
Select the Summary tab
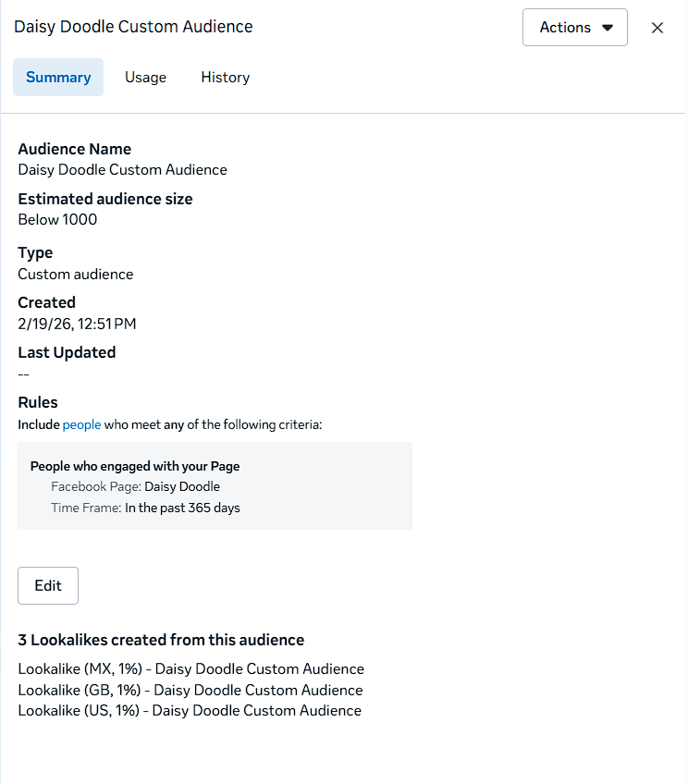coord(58,78)
